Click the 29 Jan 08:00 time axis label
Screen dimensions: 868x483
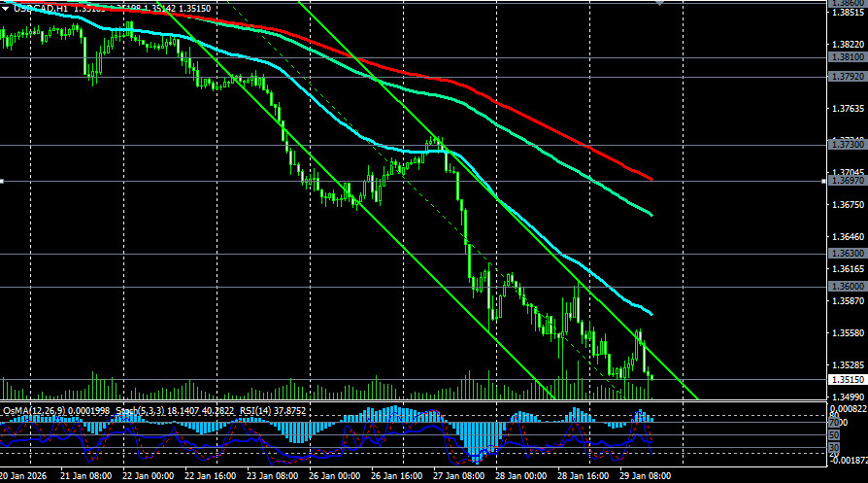(648, 477)
